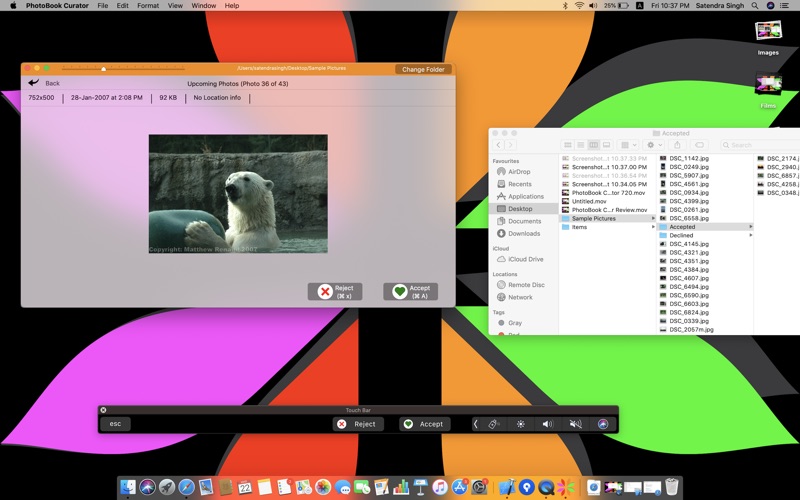This screenshot has height=500, width=800.
Task: Click the Back arrow icon in PhotoBook Curator
Action: tap(34, 83)
